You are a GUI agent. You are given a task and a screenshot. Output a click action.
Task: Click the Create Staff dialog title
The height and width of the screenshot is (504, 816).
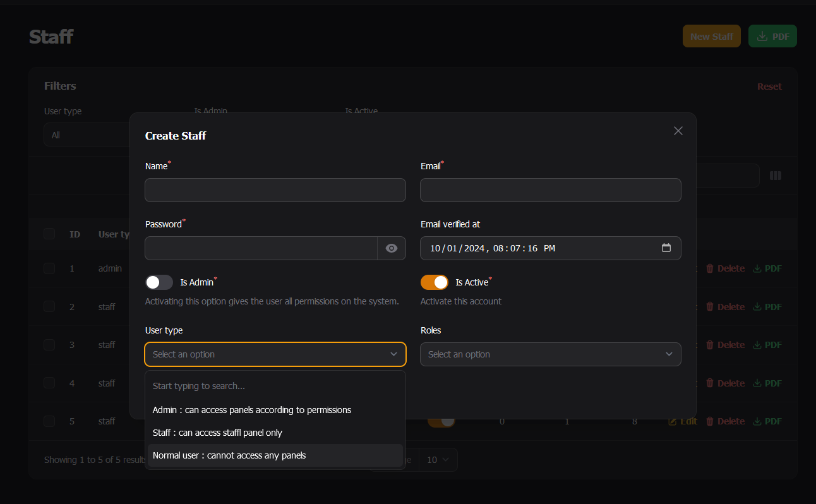[x=176, y=136]
